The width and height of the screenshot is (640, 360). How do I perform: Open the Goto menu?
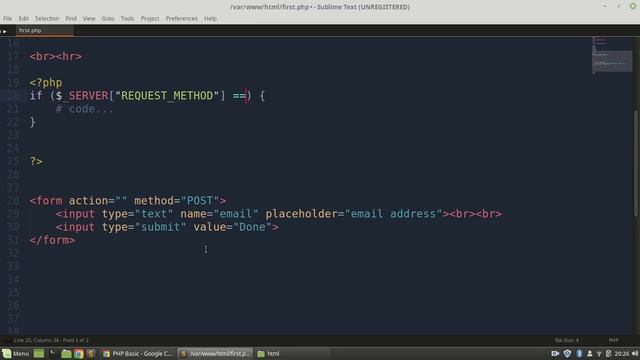click(x=108, y=18)
